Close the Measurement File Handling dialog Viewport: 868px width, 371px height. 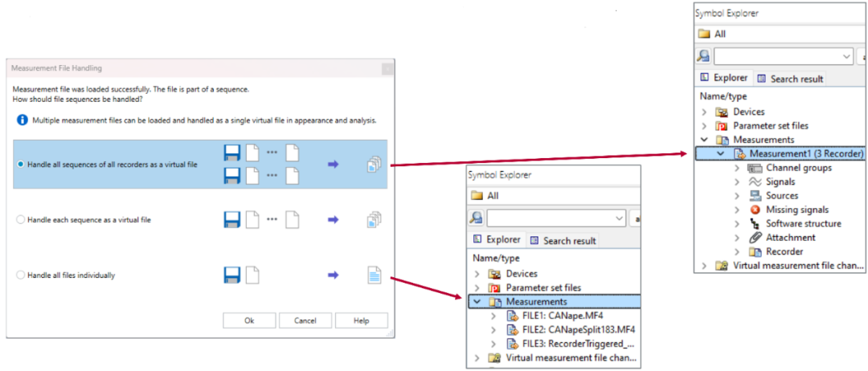coord(387,68)
